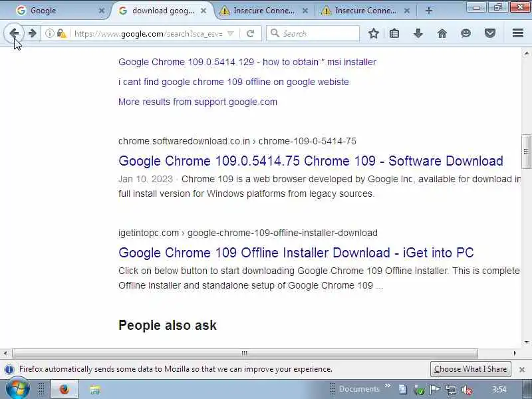Close the first Google tab

(x=102, y=11)
